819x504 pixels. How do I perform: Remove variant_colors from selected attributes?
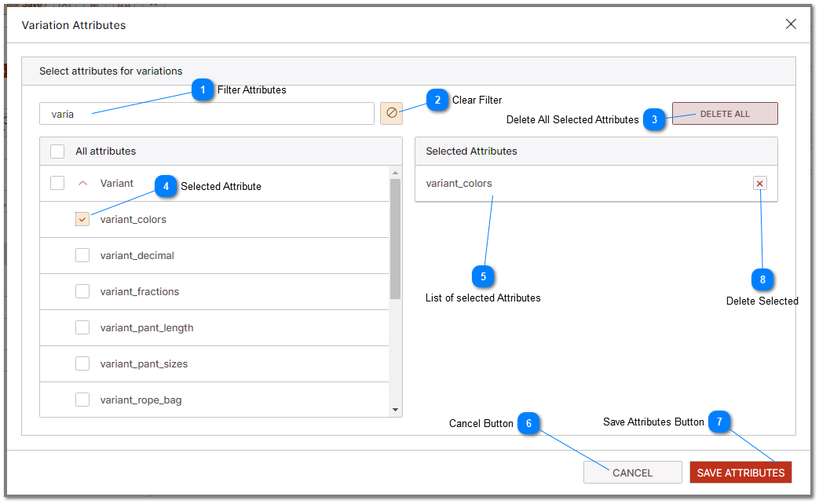759,183
